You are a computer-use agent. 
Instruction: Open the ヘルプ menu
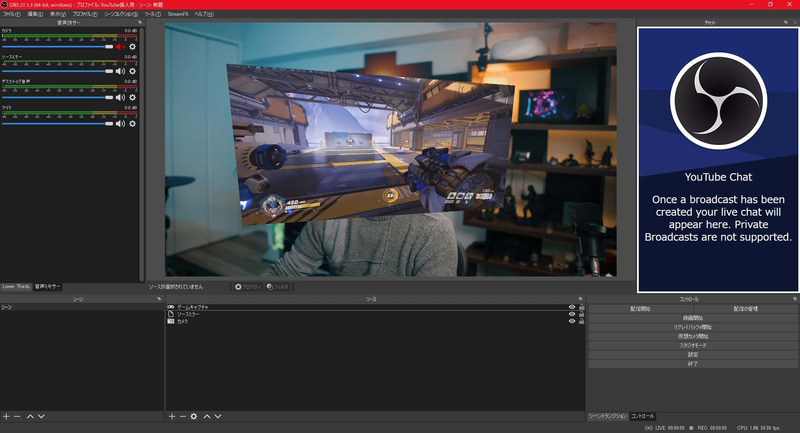coord(204,14)
